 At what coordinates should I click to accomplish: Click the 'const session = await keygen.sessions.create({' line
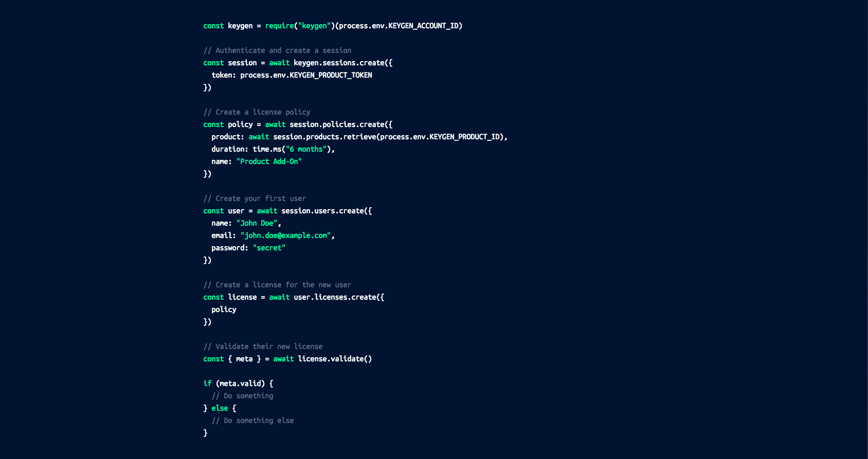pyautogui.click(x=298, y=63)
